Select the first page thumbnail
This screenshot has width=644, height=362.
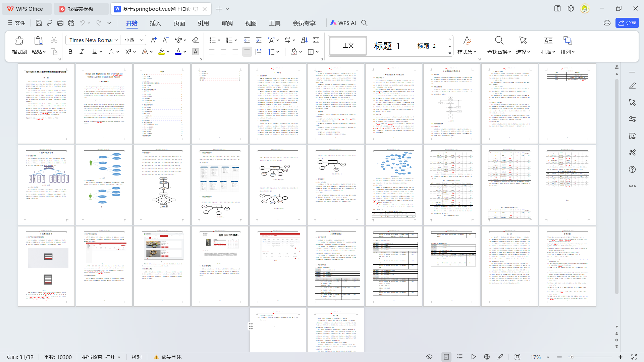46,104
